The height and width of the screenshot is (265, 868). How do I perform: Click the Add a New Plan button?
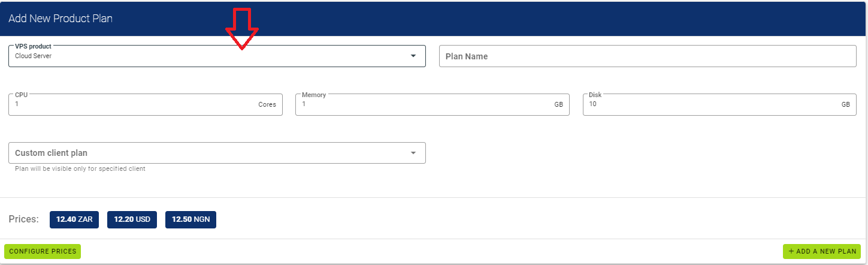(822, 251)
